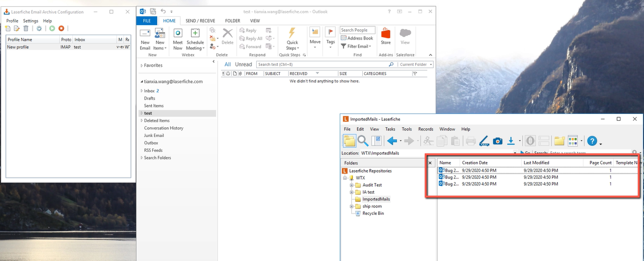Click Meet Now Webex button
The height and width of the screenshot is (261, 644).
(x=178, y=39)
